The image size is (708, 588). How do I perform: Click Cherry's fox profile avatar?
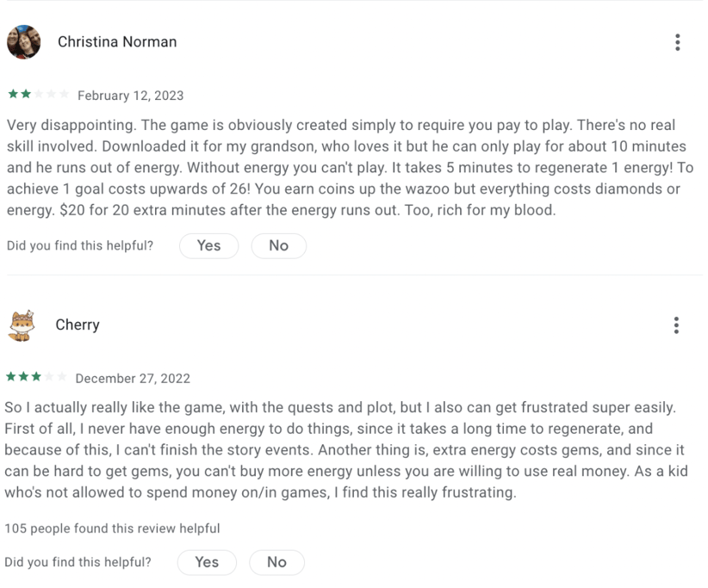(x=22, y=325)
